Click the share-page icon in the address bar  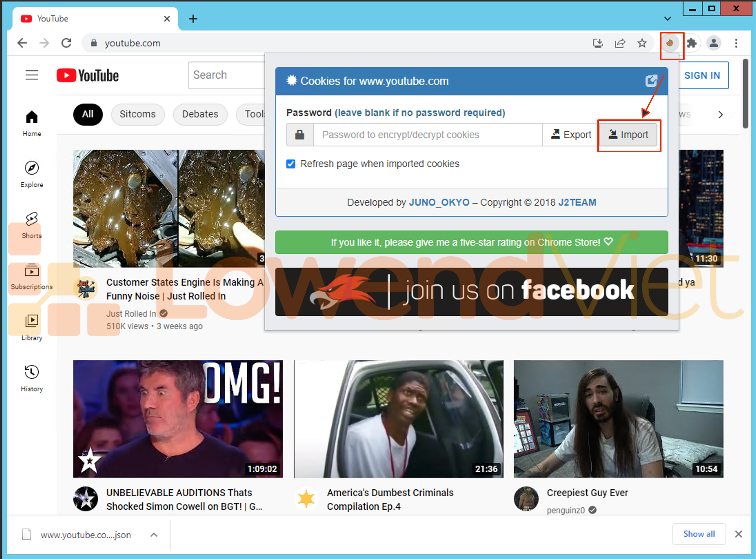tap(620, 43)
